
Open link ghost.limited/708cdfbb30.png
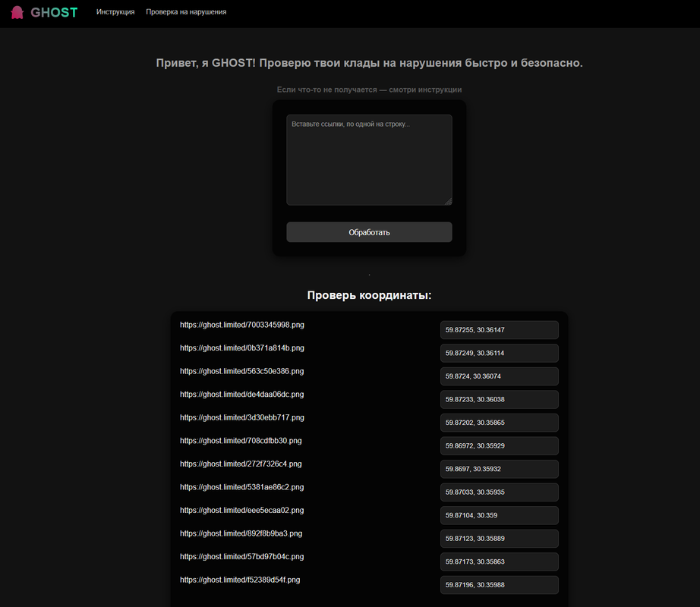tap(241, 441)
